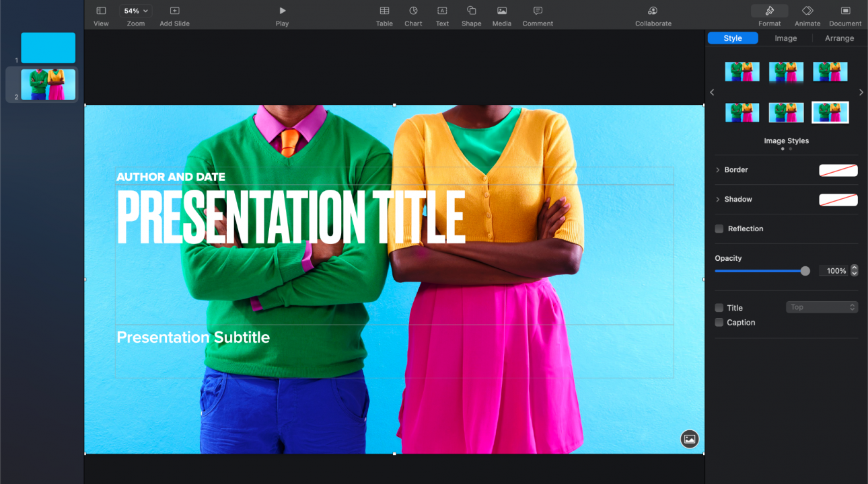
Task: Switch to the Image tab
Action: (785, 38)
